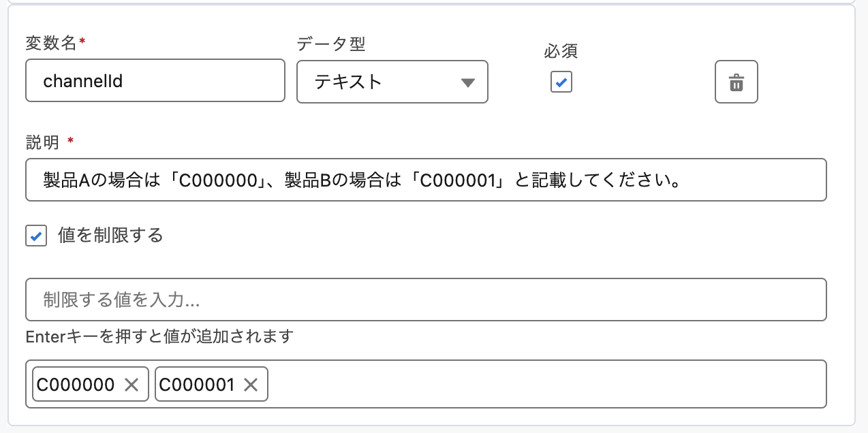The image size is (868, 433).
Task: Click the arrow in the データ型 dropdown
Action: pyautogui.click(x=467, y=83)
